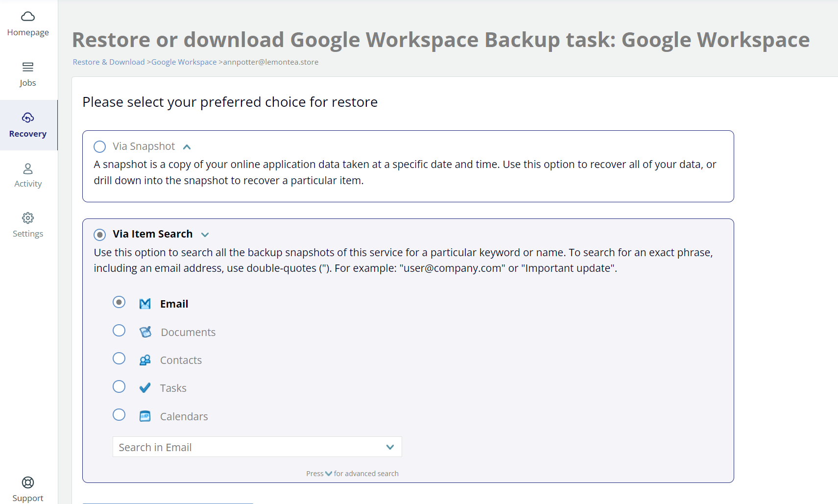The width and height of the screenshot is (838, 504).
Task: Click the Recovery cloud-restore icon
Action: pyautogui.click(x=28, y=118)
